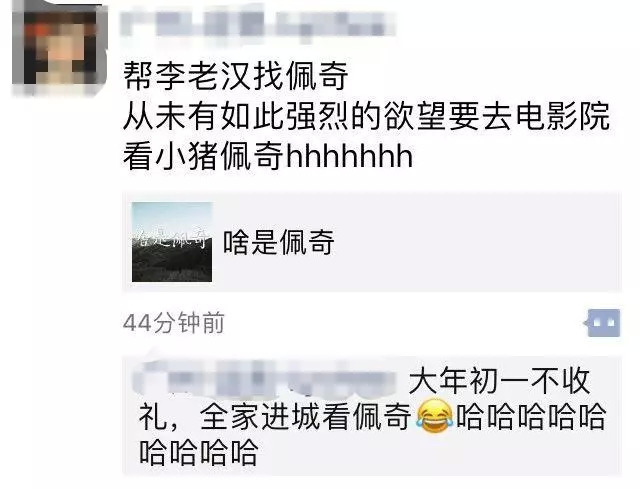Click the 哈哈哈哈哈 text after the emoji
Screen dimensions: 640x489
tap(531, 417)
